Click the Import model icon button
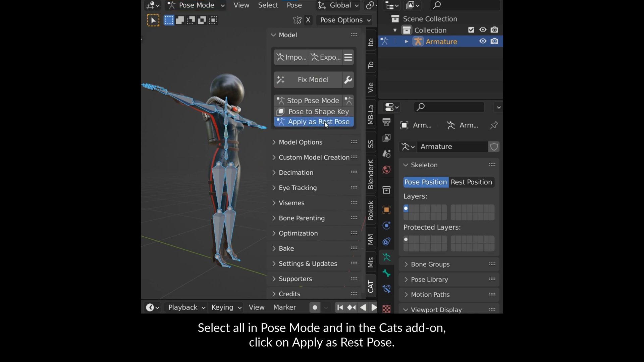 [x=291, y=57]
